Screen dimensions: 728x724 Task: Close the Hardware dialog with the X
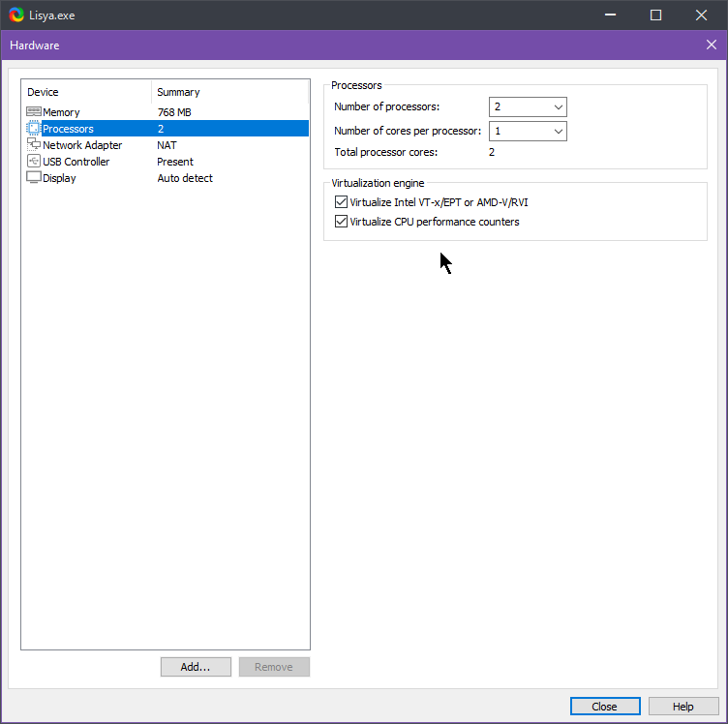[711, 45]
